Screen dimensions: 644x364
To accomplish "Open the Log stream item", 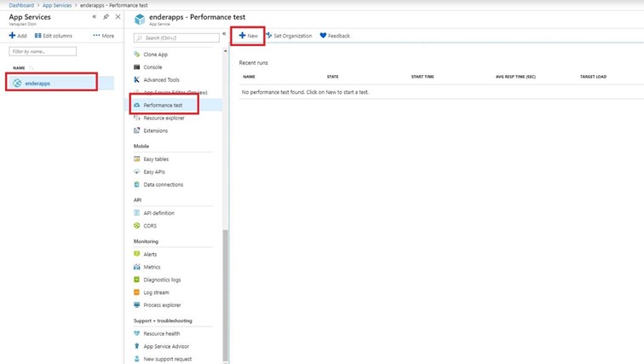I will pos(156,292).
